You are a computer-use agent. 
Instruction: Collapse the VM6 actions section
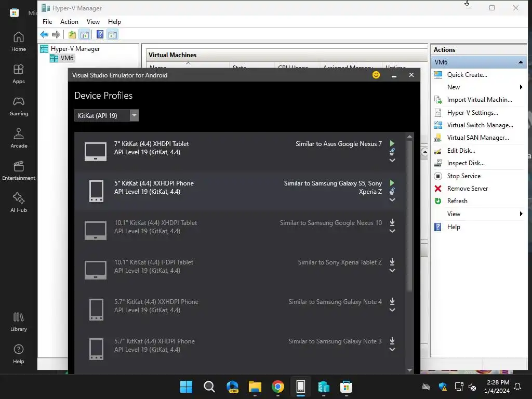point(521,62)
